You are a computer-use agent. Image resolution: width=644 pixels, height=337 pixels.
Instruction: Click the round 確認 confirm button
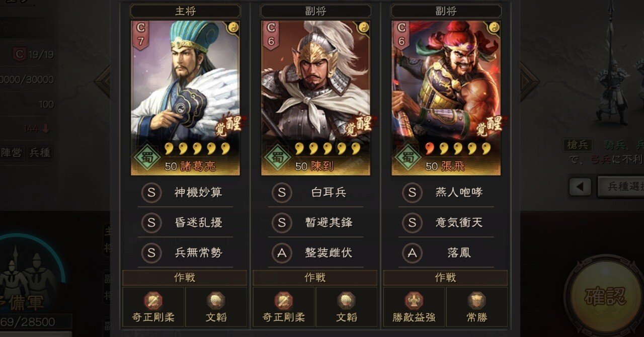tap(605, 296)
